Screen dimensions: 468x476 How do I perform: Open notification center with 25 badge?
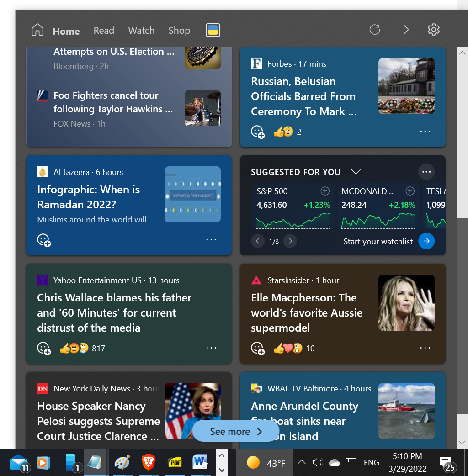[x=447, y=464]
